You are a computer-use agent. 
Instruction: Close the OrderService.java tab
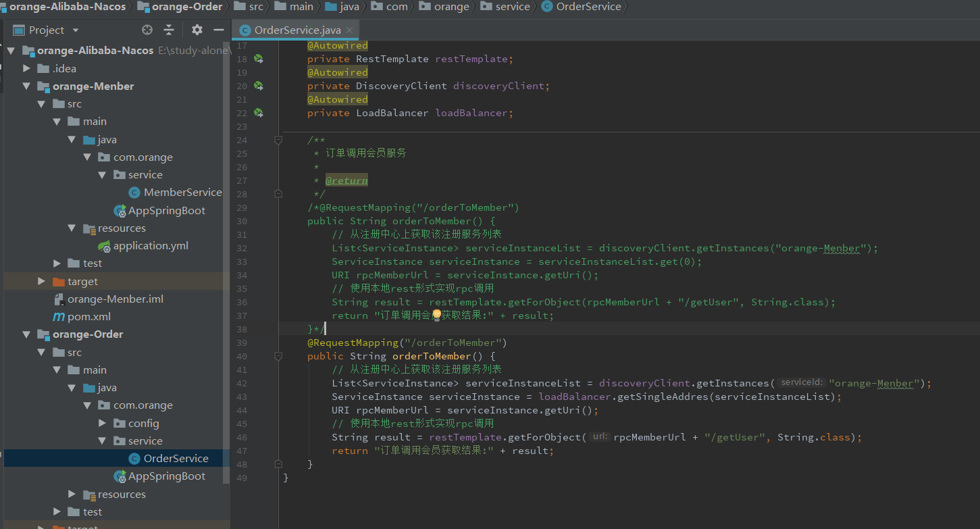point(349,30)
